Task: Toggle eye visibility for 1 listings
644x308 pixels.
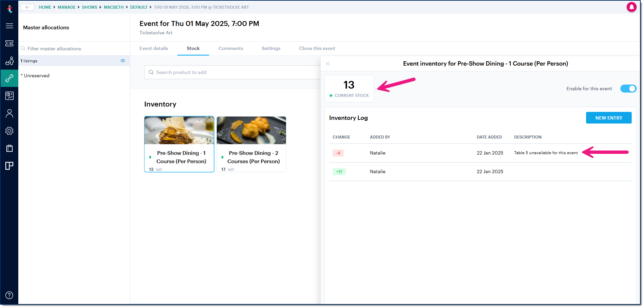Action: click(123, 61)
